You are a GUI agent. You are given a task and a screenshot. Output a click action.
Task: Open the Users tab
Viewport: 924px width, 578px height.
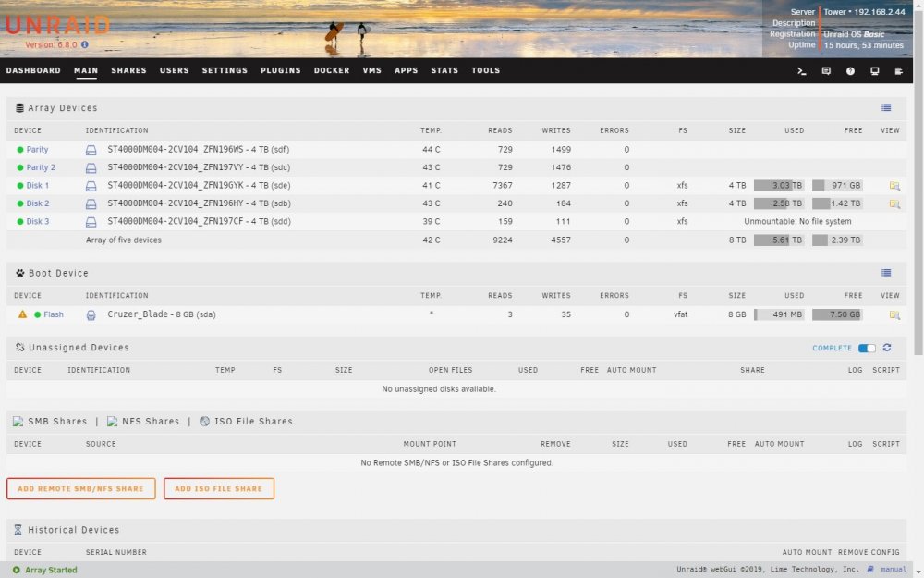pyautogui.click(x=175, y=70)
